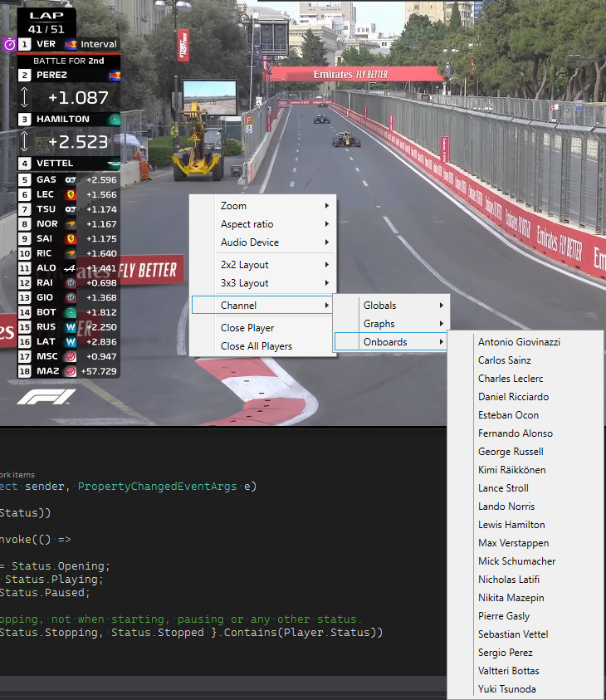Click the +2.523 gap value
The height and width of the screenshot is (700, 606).
(x=78, y=142)
